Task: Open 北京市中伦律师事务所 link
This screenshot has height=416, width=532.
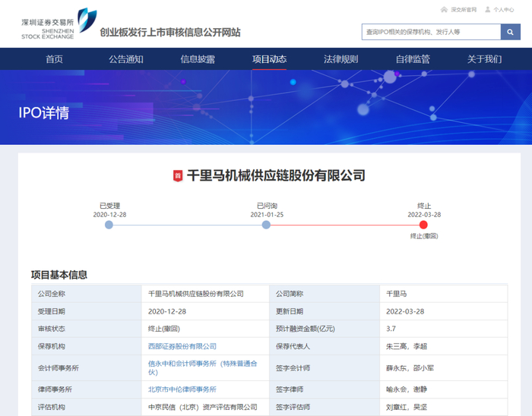Action: point(182,389)
